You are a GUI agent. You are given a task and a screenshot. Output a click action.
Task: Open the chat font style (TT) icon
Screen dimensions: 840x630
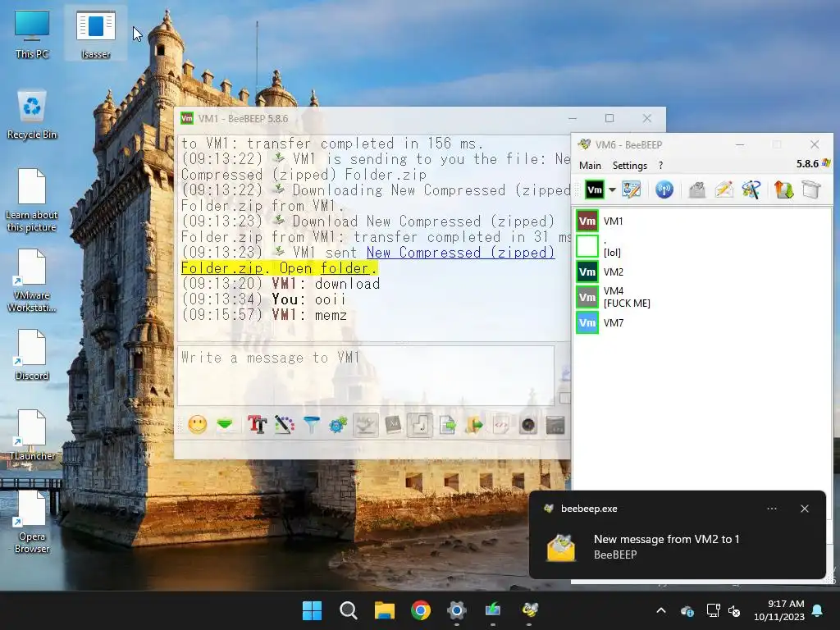pos(257,426)
